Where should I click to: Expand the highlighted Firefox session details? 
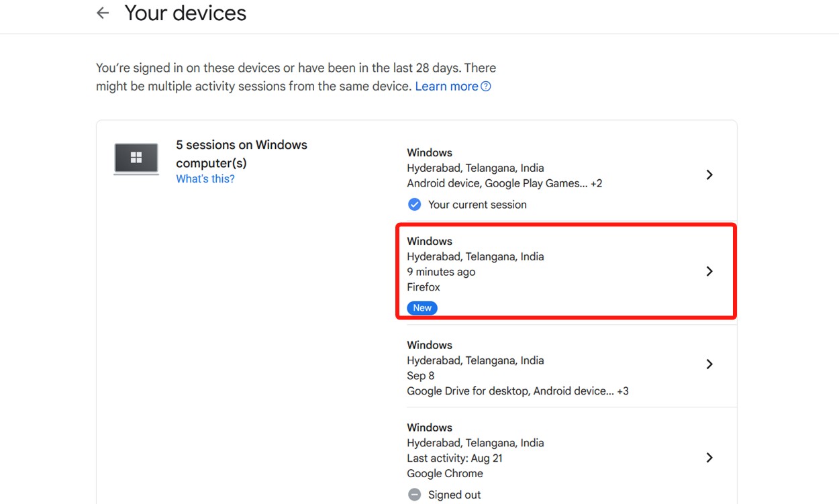click(x=709, y=271)
